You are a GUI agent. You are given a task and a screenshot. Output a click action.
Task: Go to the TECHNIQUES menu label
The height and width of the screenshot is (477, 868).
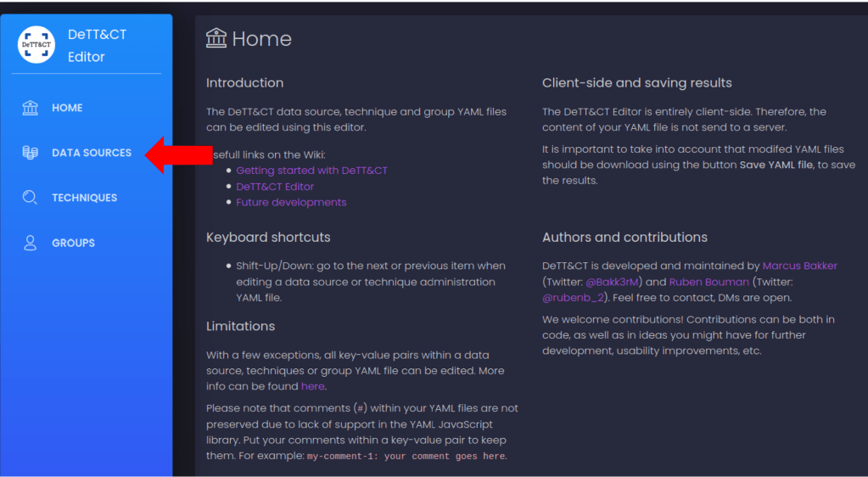[x=84, y=198]
